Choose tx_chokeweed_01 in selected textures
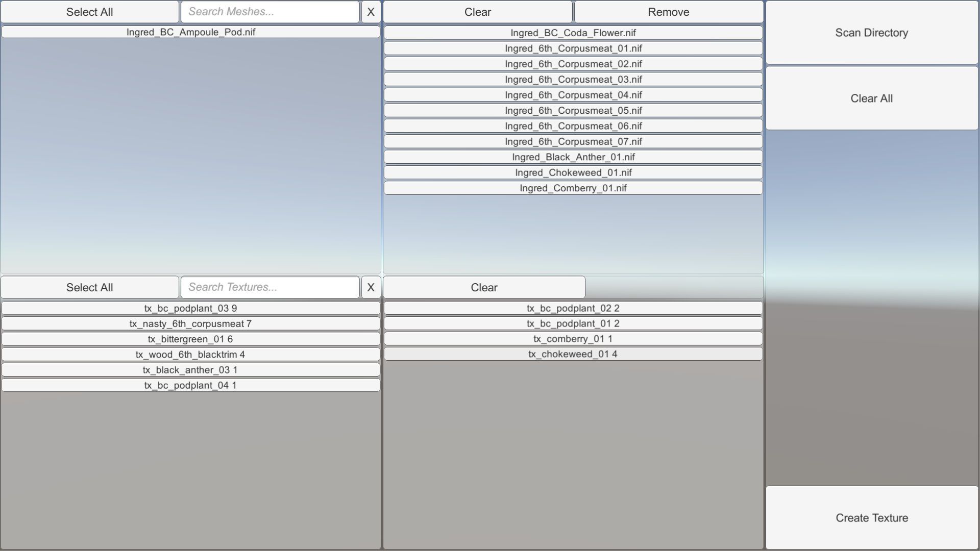Screen dimensions: 980x551 [x=573, y=354]
